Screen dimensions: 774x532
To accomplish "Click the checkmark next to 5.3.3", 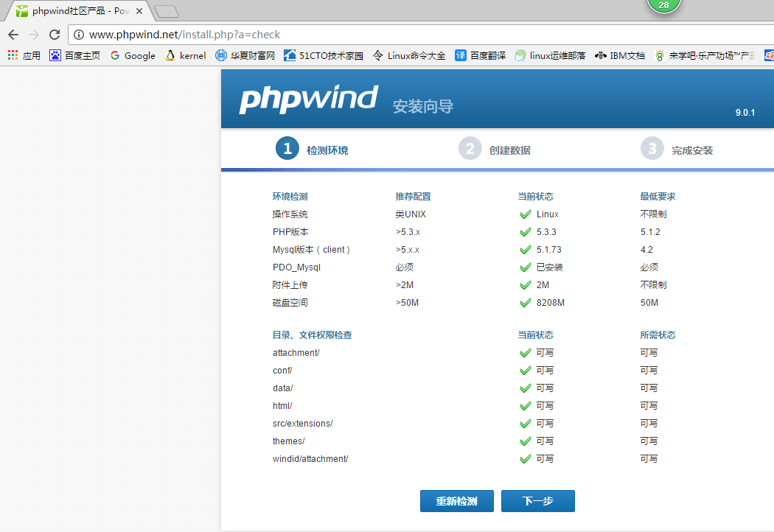I will [x=525, y=232].
